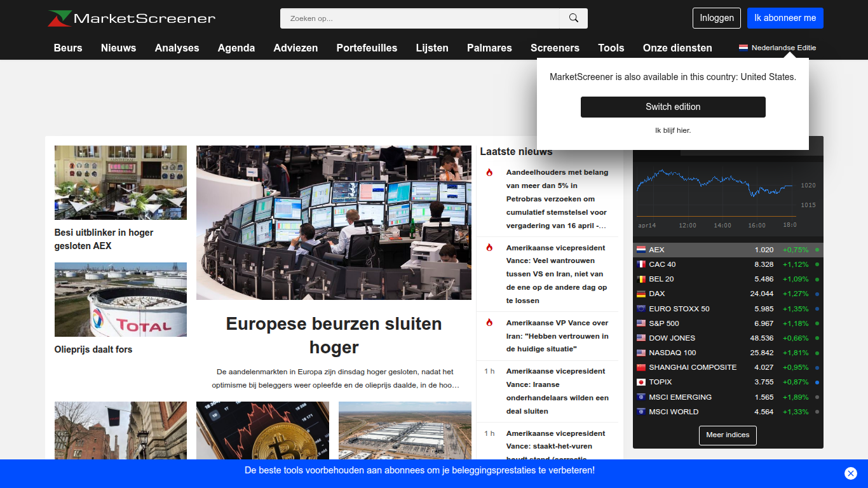Image resolution: width=868 pixels, height=488 pixels.
Task: Click the 'Laatste nieuws' heading
Action: pyautogui.click(x=516, y=151)
